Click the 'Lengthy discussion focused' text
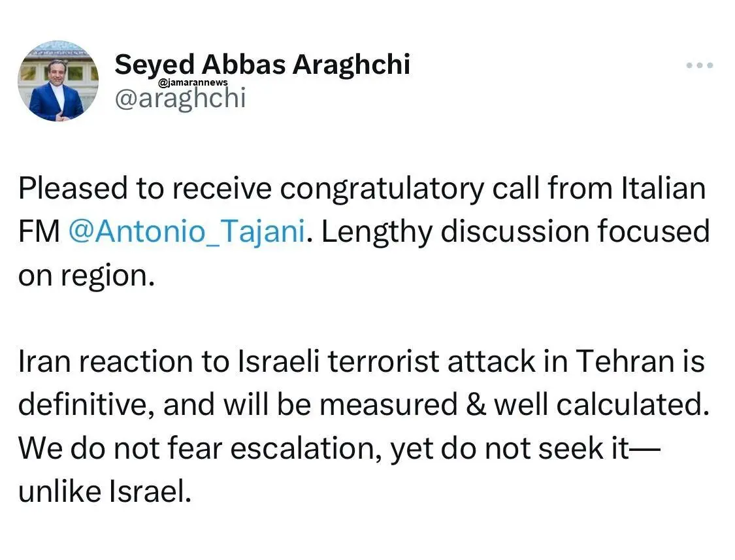The width and height of the screenshot is (735, 560). pos(515,232)
